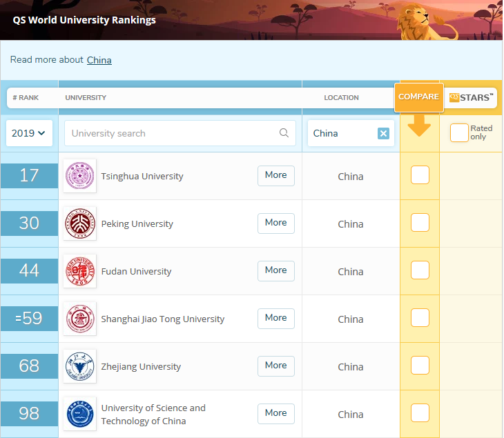Click the rank 68 cell
Screen dimensions: 504x438
click(29, 366)
